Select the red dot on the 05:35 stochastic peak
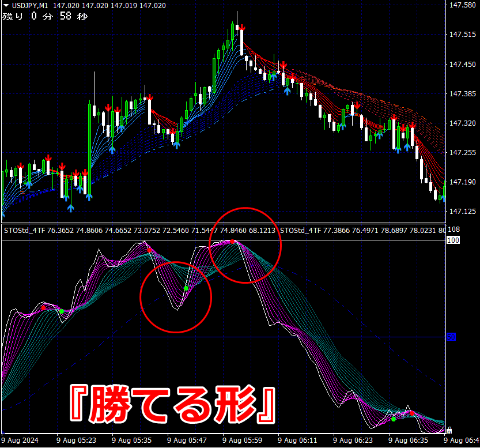 point(149,250)
